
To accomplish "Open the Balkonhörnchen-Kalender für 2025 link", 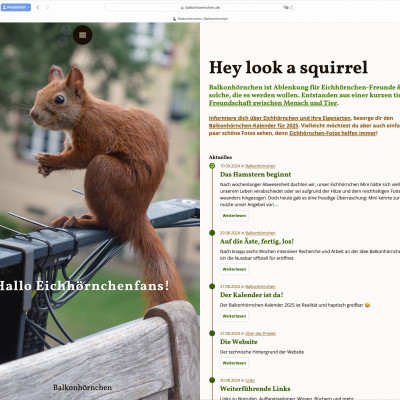I will 253,126.
